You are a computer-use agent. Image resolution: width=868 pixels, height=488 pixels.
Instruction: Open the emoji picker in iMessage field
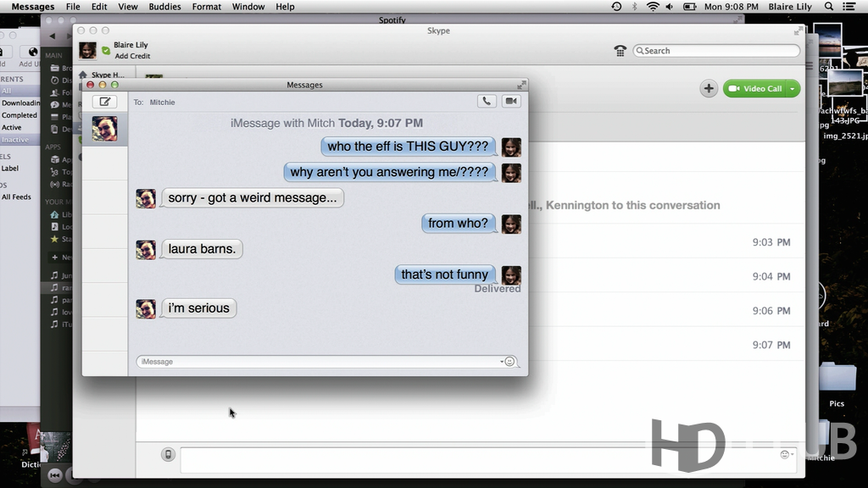tap(509, 362)
